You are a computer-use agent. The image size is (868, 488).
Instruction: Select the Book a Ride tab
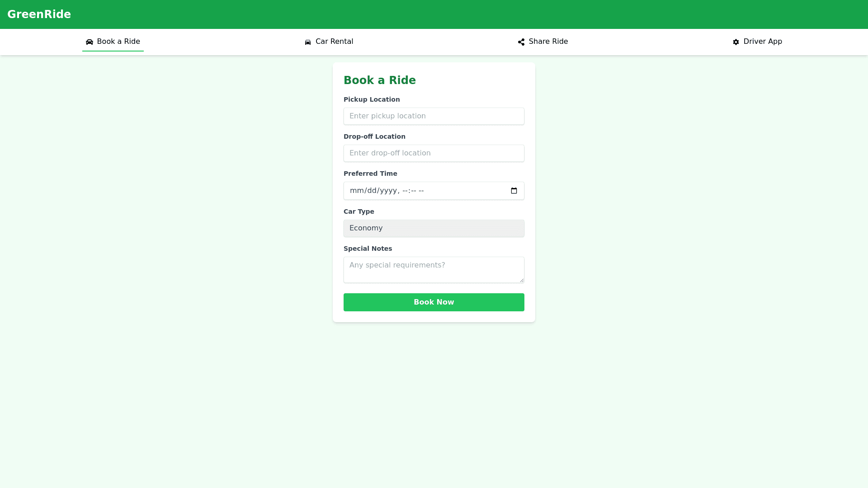113,42
